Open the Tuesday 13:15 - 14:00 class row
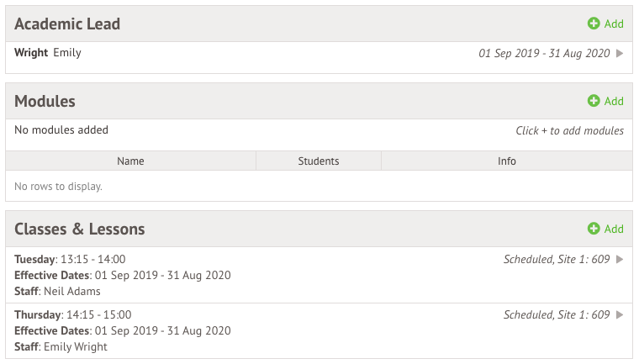The width and height of the screenshot is (639, 364). point(319,275)
